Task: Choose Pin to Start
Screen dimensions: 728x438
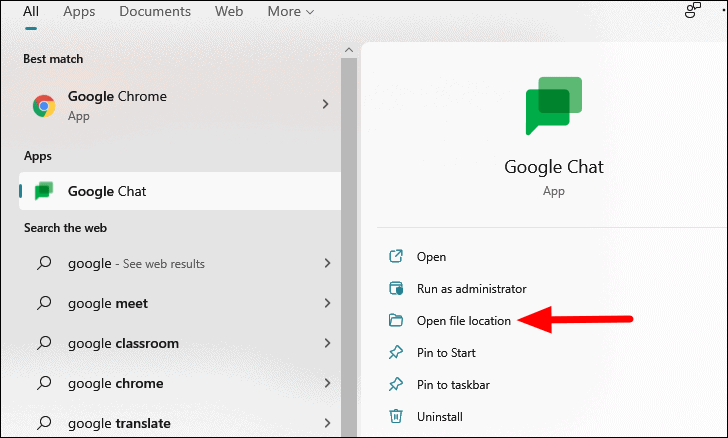Action: pos(446,353)
